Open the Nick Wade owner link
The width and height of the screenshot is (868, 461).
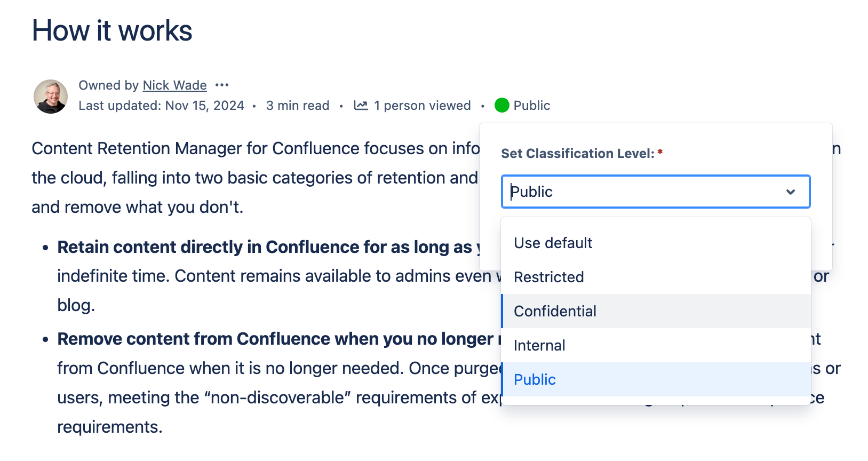coord(174,85)
